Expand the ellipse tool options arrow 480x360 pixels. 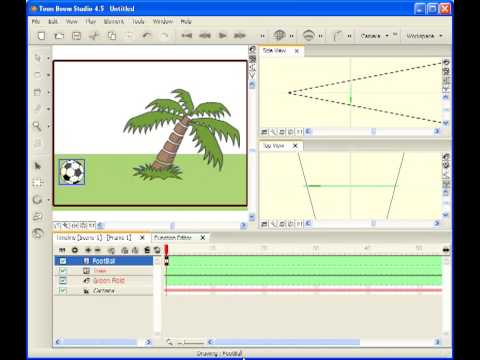click(x=49, y=75)
